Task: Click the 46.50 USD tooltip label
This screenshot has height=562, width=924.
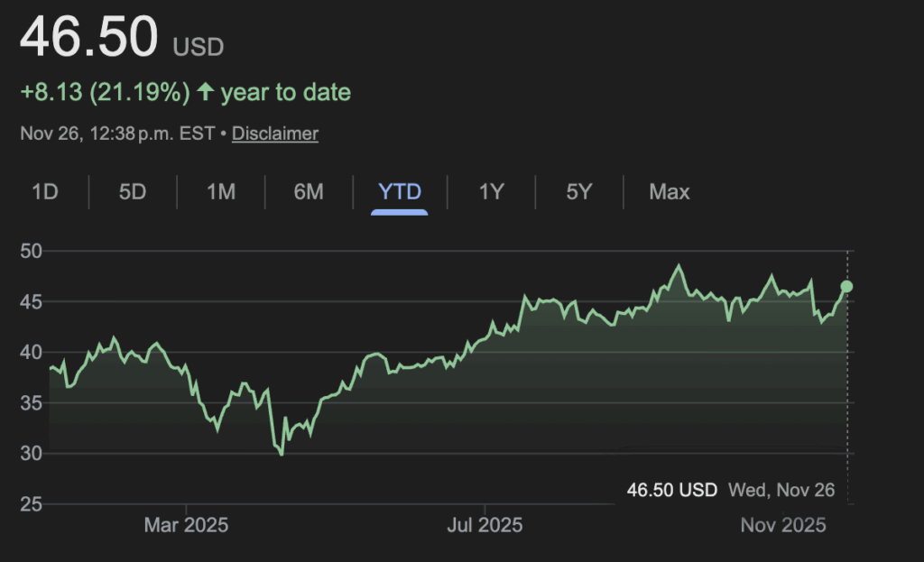Action: [x=672, y=490]
